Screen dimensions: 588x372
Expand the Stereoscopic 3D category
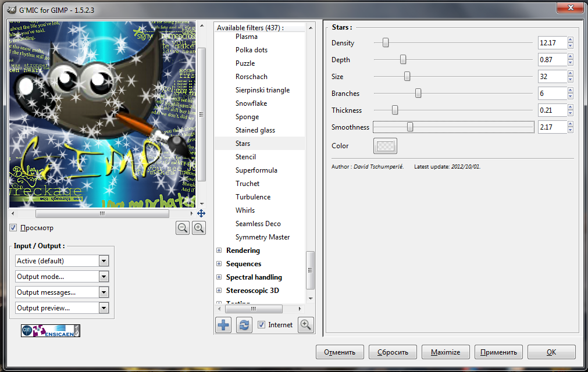(219, 290)
